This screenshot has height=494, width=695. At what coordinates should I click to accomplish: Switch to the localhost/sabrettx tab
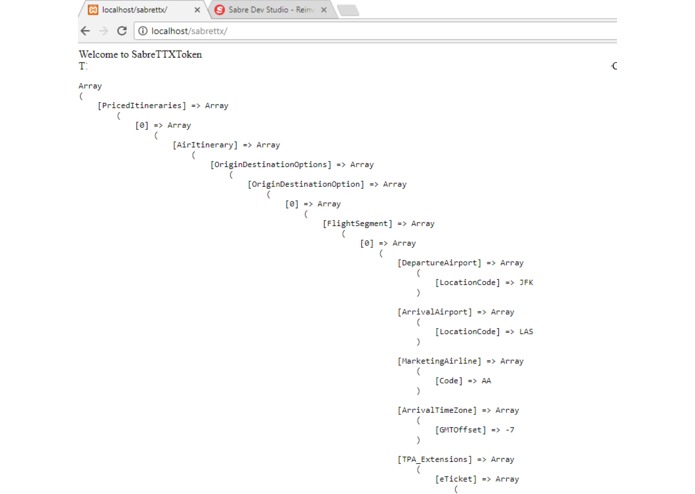(142, 10)
